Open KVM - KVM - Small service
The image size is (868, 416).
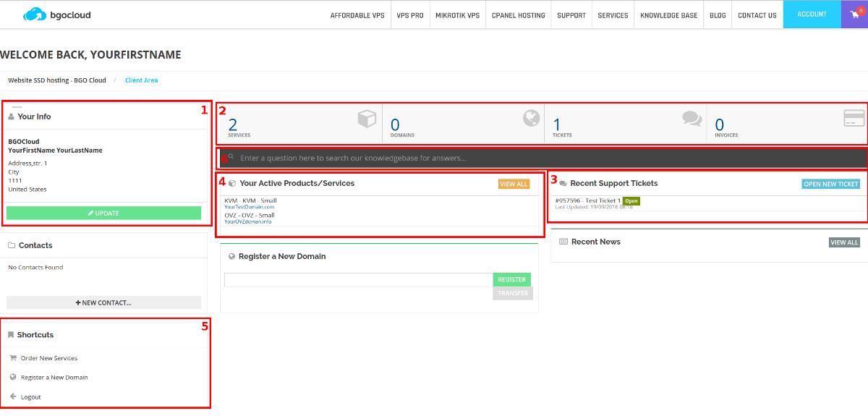click(x=250, y=200)
